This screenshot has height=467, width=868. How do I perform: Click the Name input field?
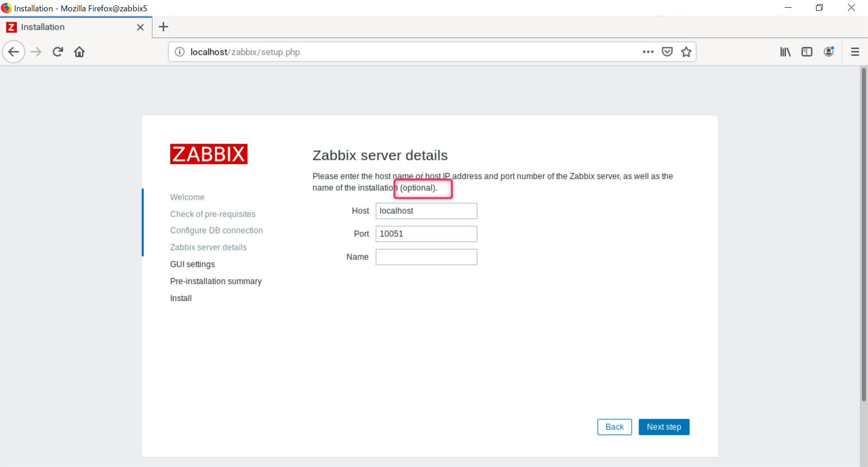point(426,257)
